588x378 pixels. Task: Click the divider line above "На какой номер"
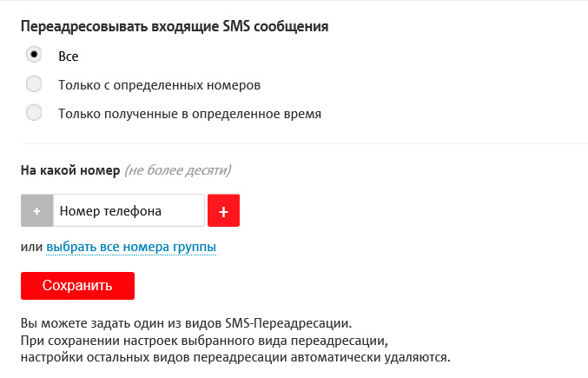304,143
